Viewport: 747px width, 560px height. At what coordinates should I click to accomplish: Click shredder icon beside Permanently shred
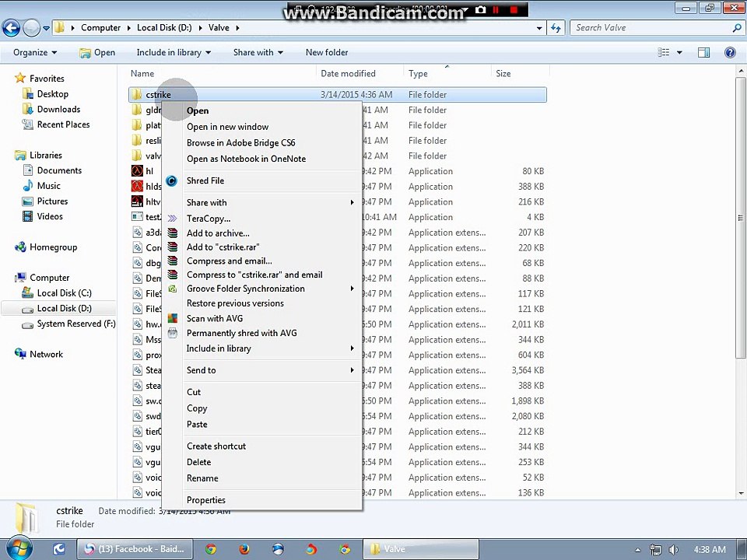(173, 333)
